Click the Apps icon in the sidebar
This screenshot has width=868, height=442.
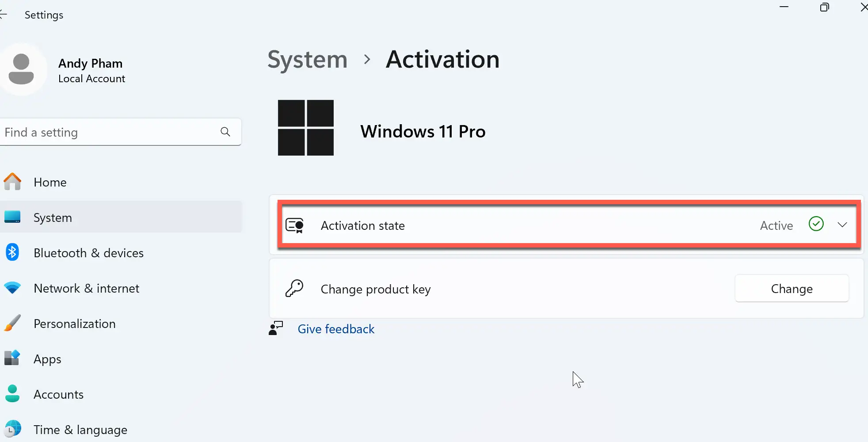[12, 358]
